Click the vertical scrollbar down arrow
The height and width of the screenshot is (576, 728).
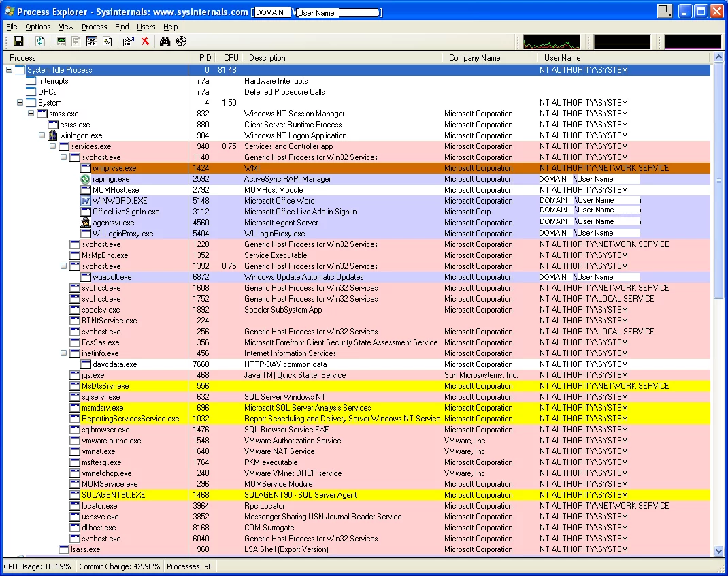(718, 551)
